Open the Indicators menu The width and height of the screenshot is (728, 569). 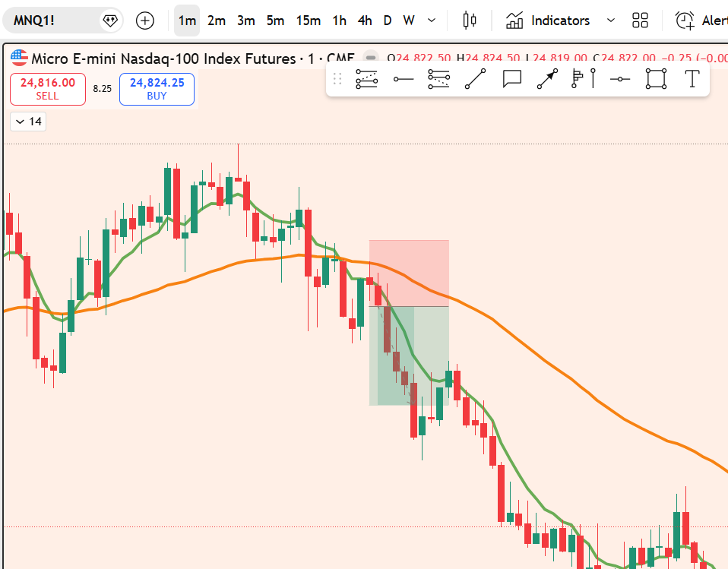click(x=549, y=21)
